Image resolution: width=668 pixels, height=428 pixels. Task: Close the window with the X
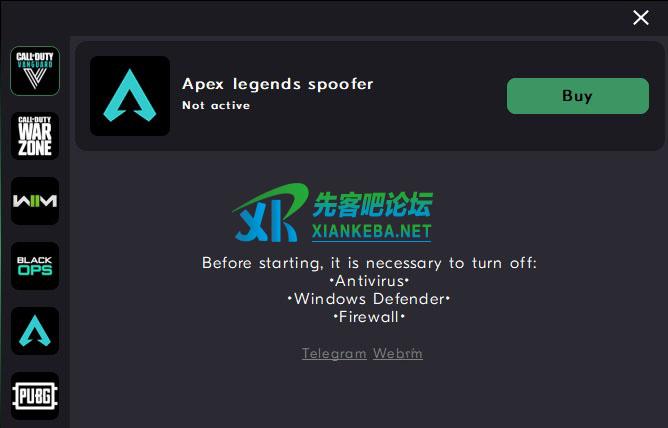pos(641,18)
